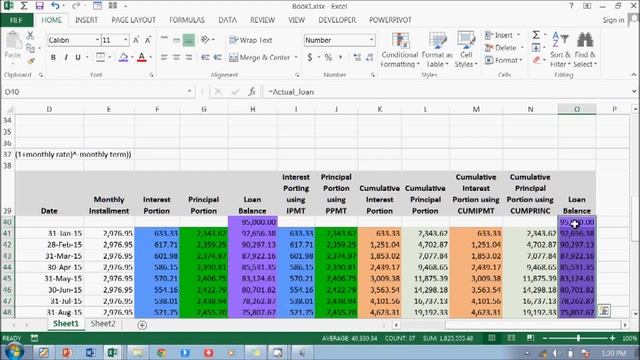Click Merge & Center button
This screenshot has height=360, width=640.
pyautogui.click(x=260, y=58)
